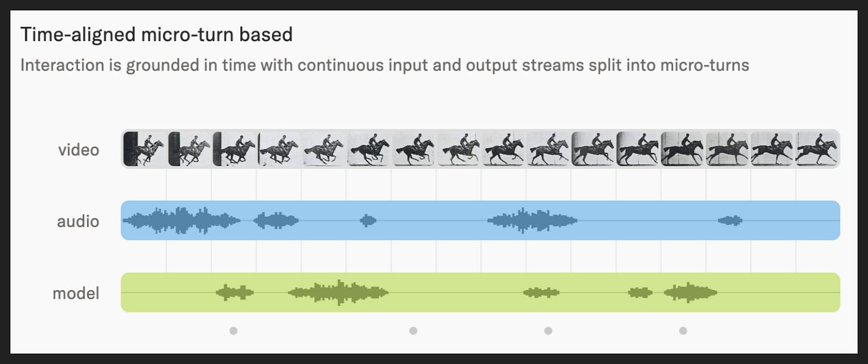
Task: Click the first small waveform in the model track
Action: tap(235, 292)
